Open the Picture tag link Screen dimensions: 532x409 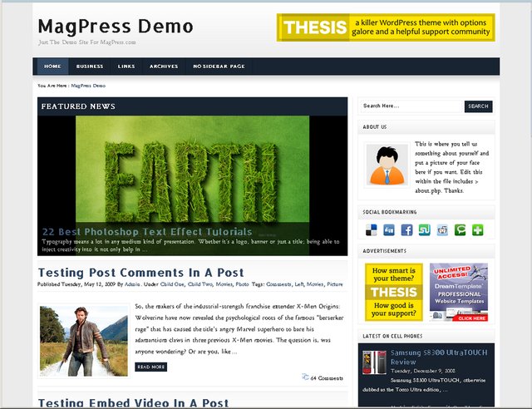[x=335, y=284]
